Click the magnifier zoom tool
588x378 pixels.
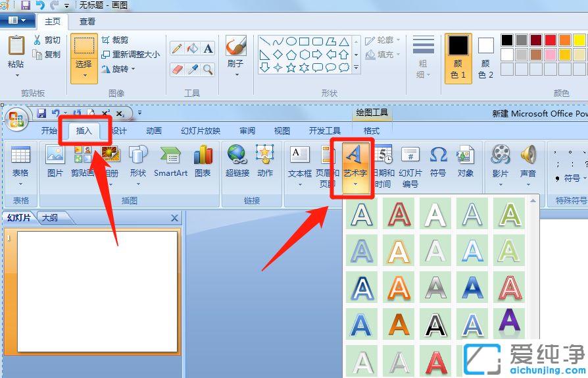208,69
